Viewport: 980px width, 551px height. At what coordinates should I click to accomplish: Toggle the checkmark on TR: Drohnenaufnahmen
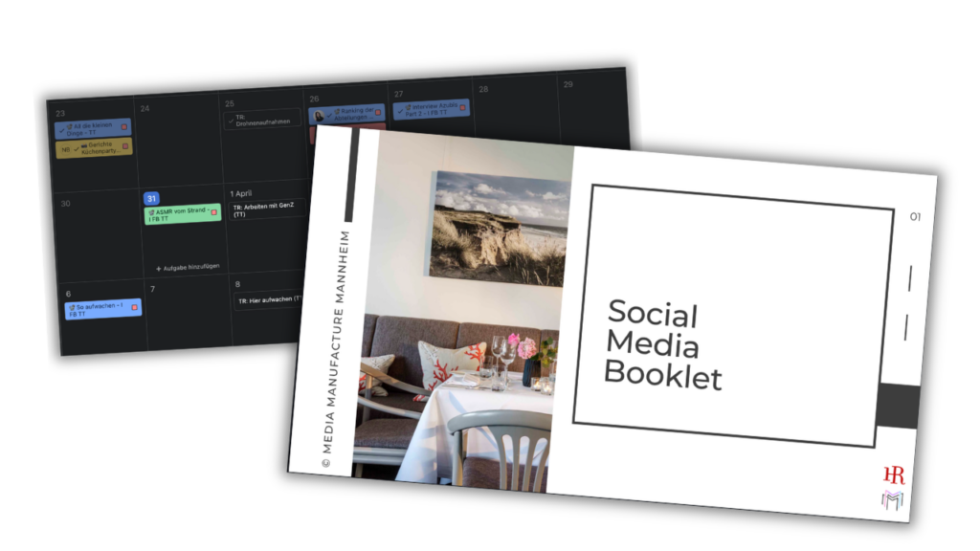231,120
